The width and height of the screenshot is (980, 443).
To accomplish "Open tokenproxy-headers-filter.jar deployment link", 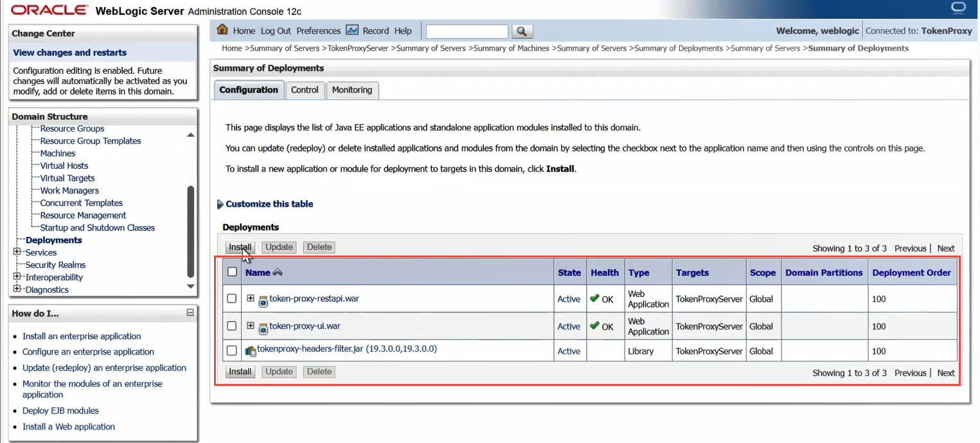I will (347, 349).
